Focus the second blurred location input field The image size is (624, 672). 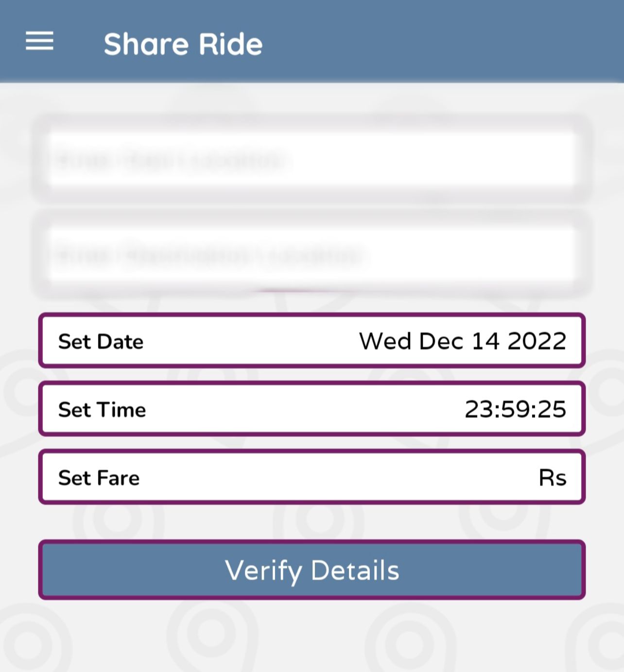click(312, 255)
